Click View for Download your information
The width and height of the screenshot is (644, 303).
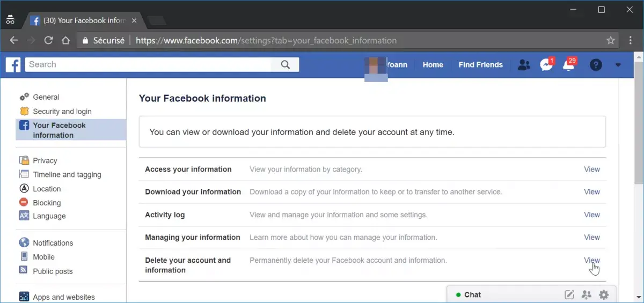pos(592,191)
